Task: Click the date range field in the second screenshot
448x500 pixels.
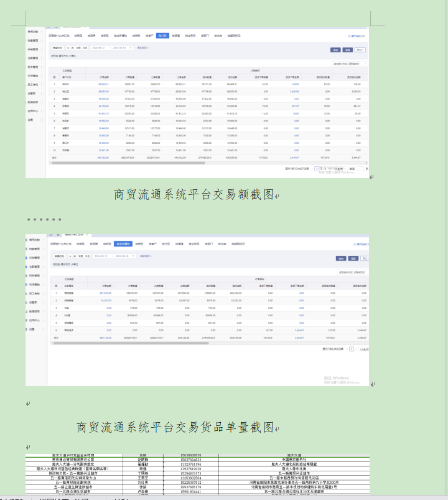Action: tap(114, 257)
